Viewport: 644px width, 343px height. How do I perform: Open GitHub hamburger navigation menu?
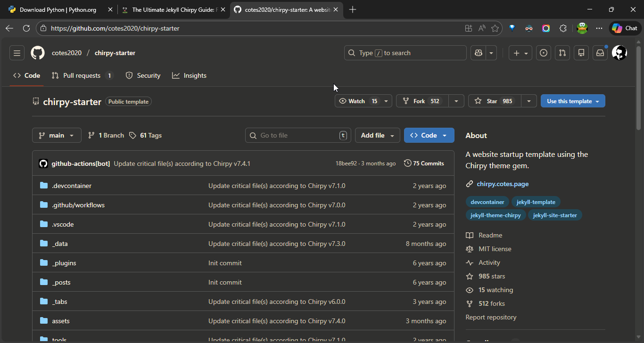(x=17, y=53)
